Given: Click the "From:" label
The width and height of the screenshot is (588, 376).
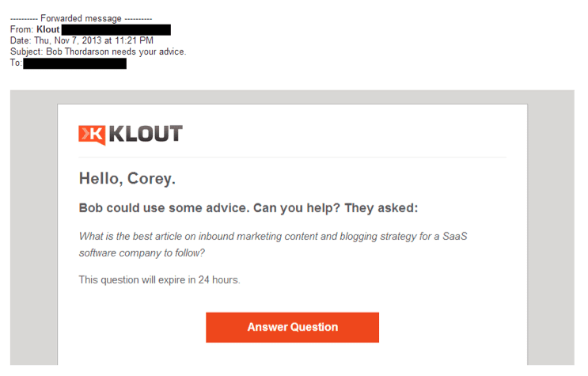Looking at the screenshot, I should [22, 29].
